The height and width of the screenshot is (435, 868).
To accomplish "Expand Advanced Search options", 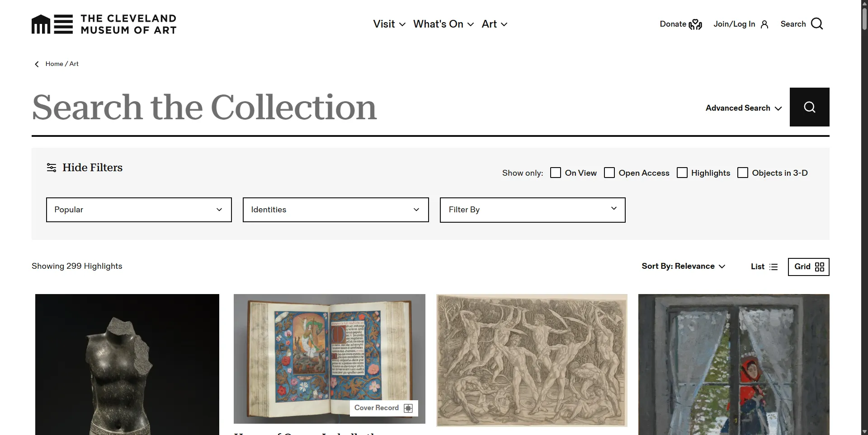I will point(744,108).
